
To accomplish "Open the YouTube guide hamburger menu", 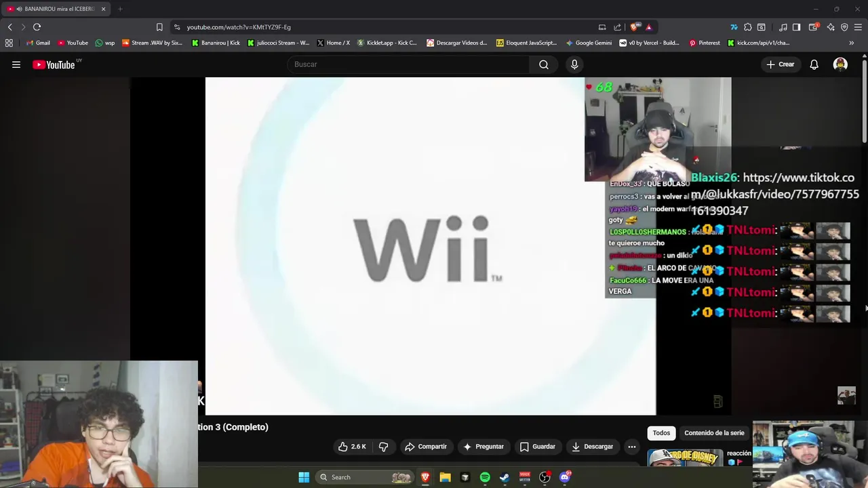I will [x=16, y=64].
